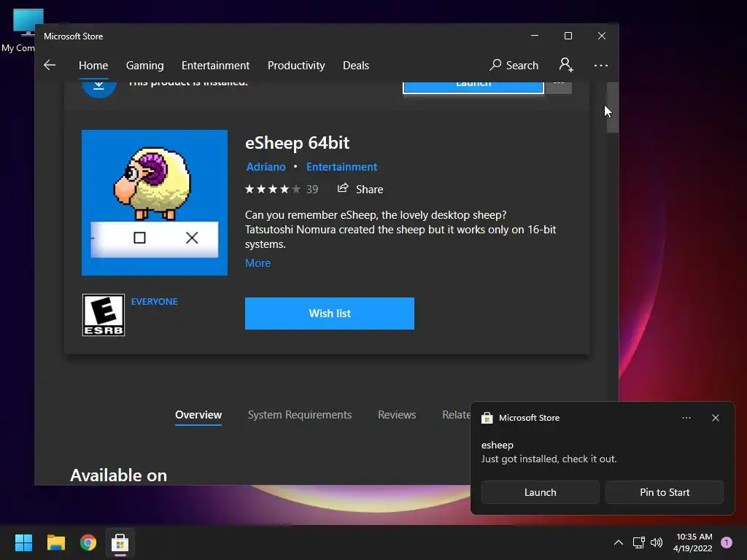
Task: Open the Home tab
Action: coord(93,65)
